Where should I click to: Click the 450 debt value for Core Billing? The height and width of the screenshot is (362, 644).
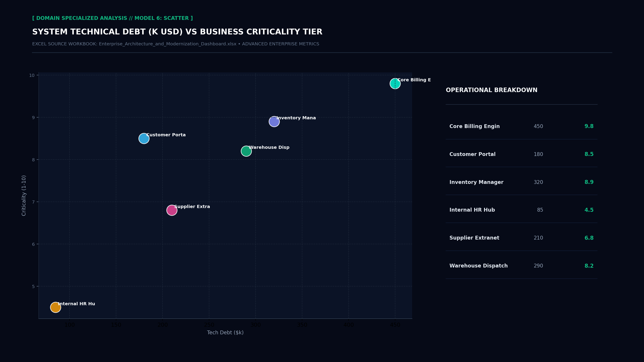pos(538,126)
